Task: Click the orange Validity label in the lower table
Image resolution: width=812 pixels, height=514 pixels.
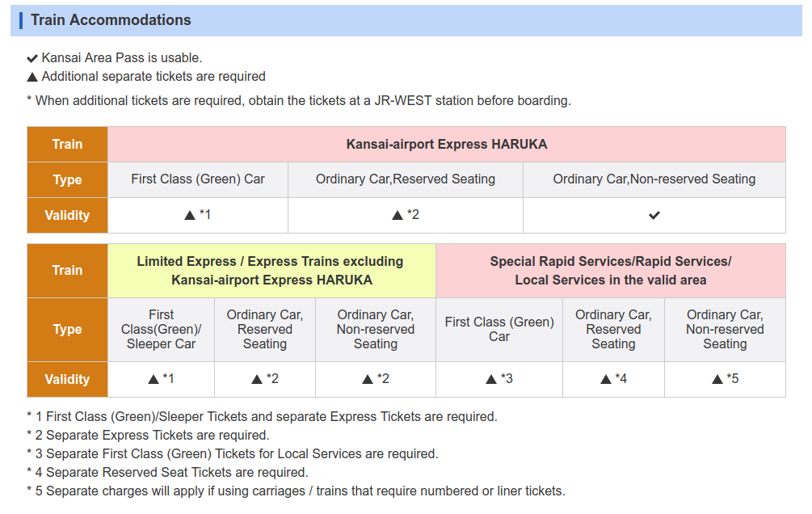Action: [67, 379]
